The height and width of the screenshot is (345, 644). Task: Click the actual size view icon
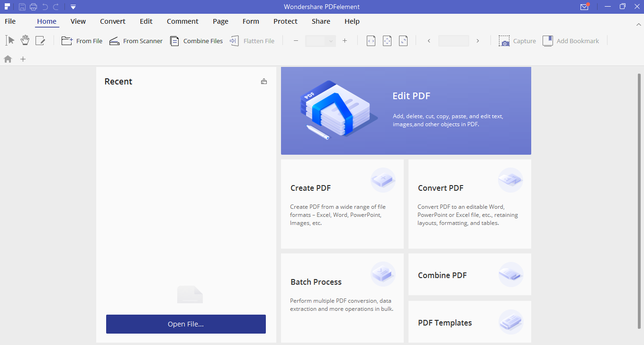(x=403, y=41)
